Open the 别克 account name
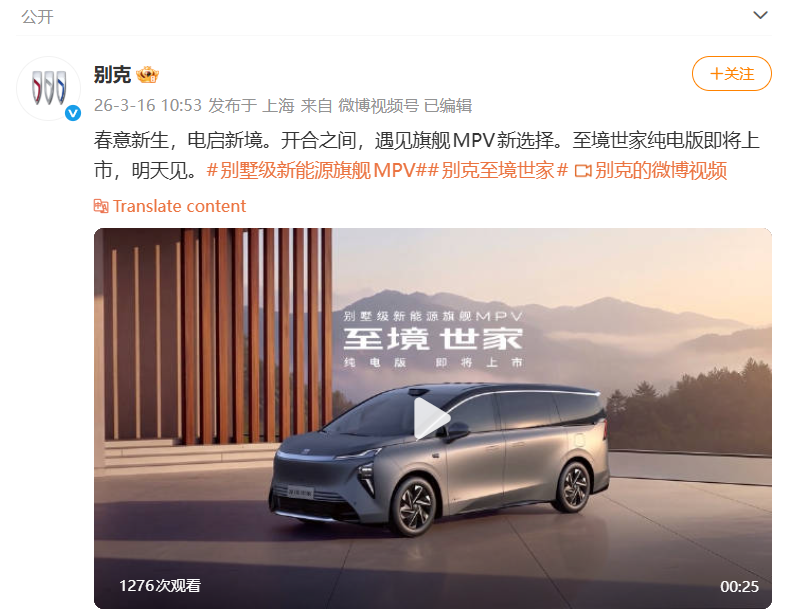 [x=112, y=75]
